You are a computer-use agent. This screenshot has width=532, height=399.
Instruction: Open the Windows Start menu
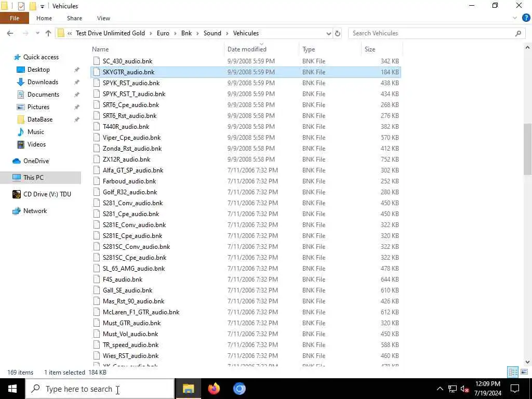point(12,389)
